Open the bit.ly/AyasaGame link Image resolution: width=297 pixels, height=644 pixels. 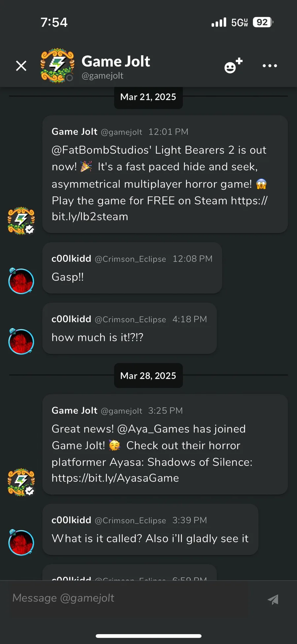tap(115, 478)
